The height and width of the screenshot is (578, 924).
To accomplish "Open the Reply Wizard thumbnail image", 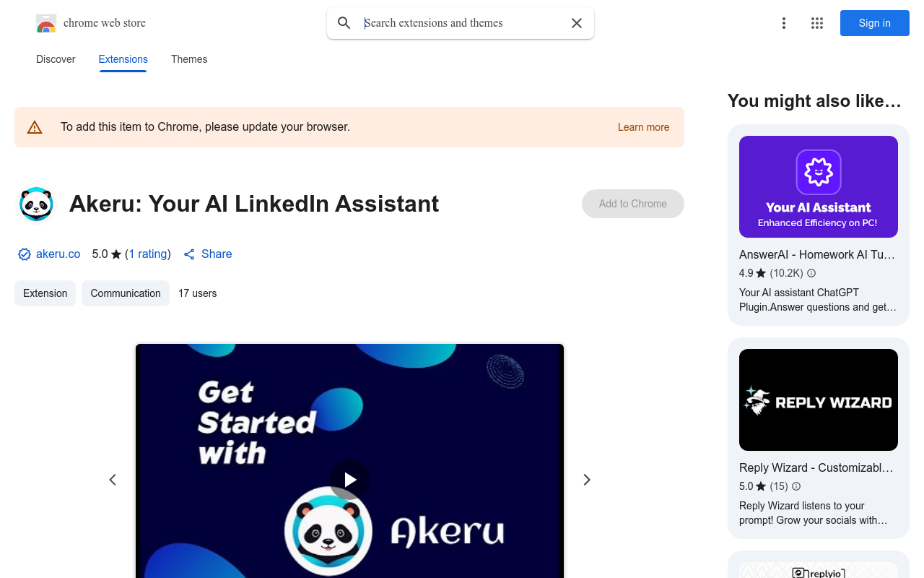I will [819, 400].
